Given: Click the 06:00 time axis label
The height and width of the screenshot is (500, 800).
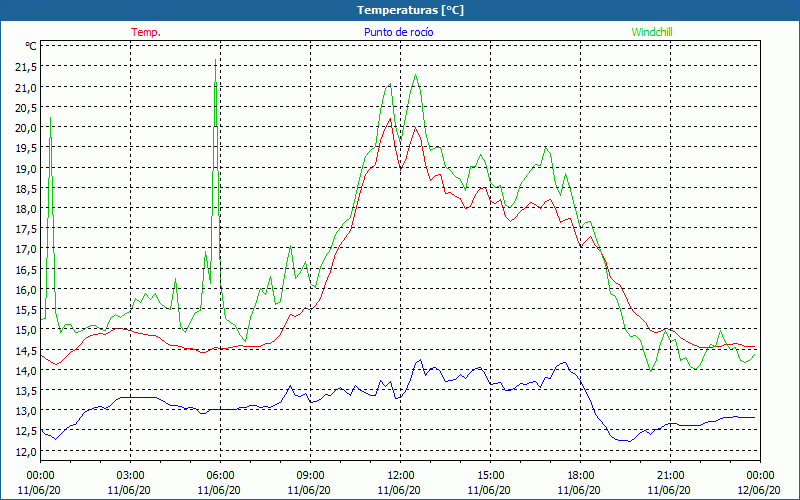Looking at the screenshot, I should point(220,476).
